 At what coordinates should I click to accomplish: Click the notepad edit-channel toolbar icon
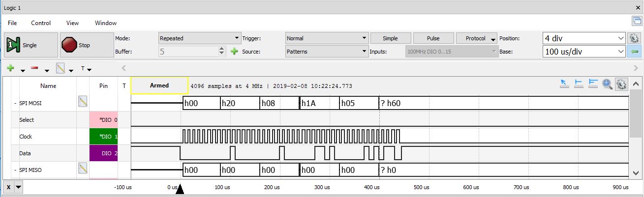[61, 68]
